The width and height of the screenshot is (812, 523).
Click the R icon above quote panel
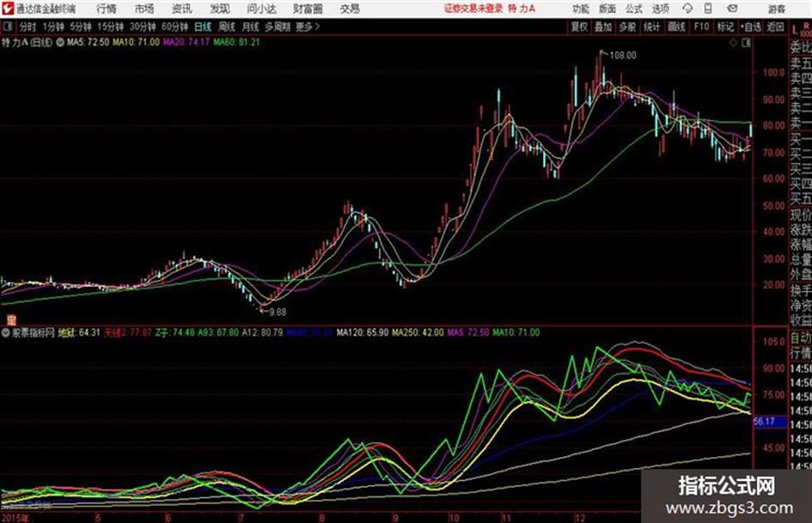[x=806, y=26]
